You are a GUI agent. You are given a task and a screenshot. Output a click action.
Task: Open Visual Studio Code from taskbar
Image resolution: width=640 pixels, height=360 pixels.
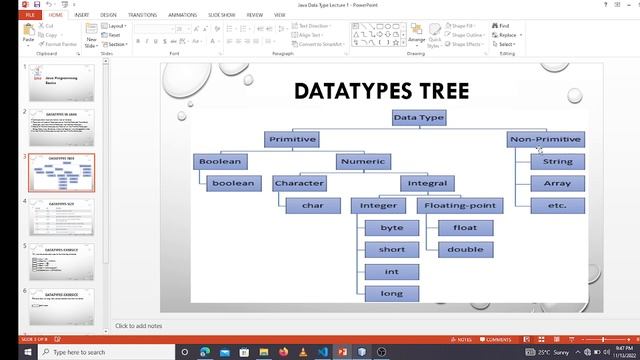322,352
